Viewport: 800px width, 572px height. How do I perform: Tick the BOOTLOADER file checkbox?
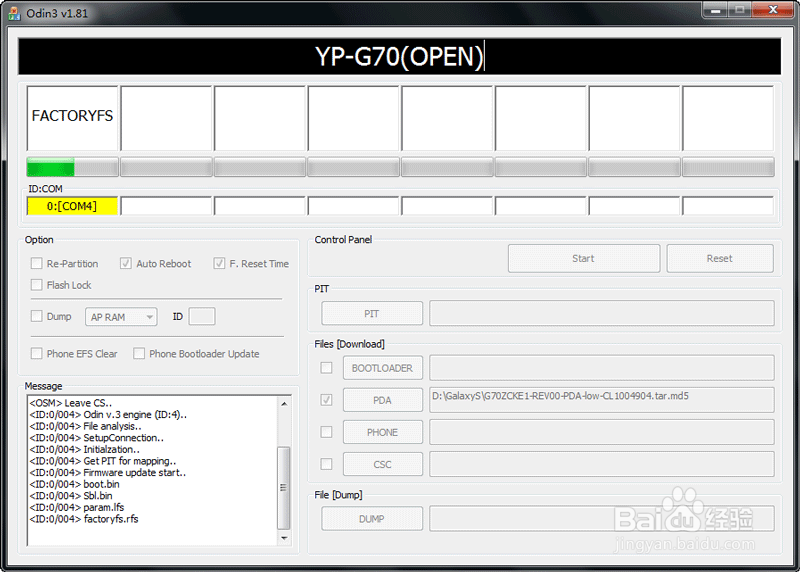[x=326, y=368]
